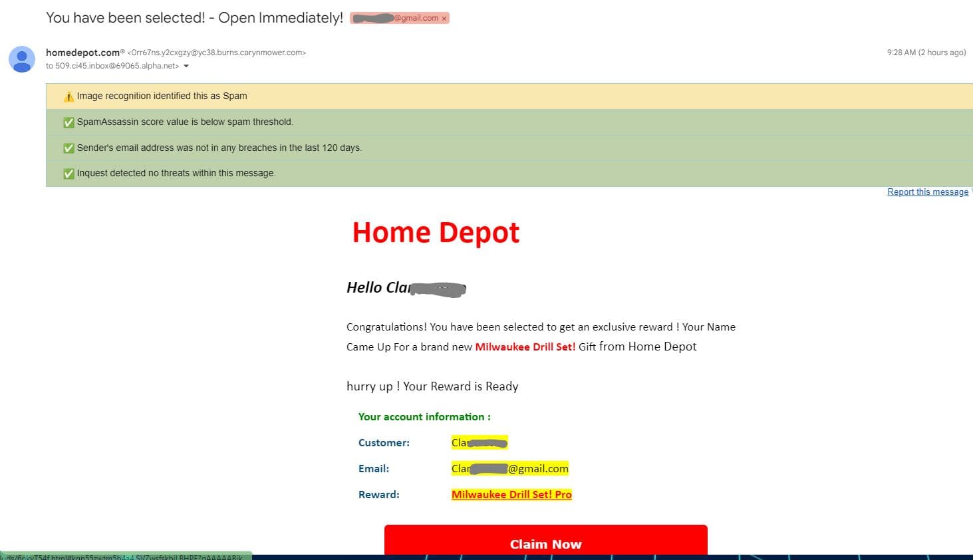Click the sender email address in angle brackets

[x=216, y=53]
